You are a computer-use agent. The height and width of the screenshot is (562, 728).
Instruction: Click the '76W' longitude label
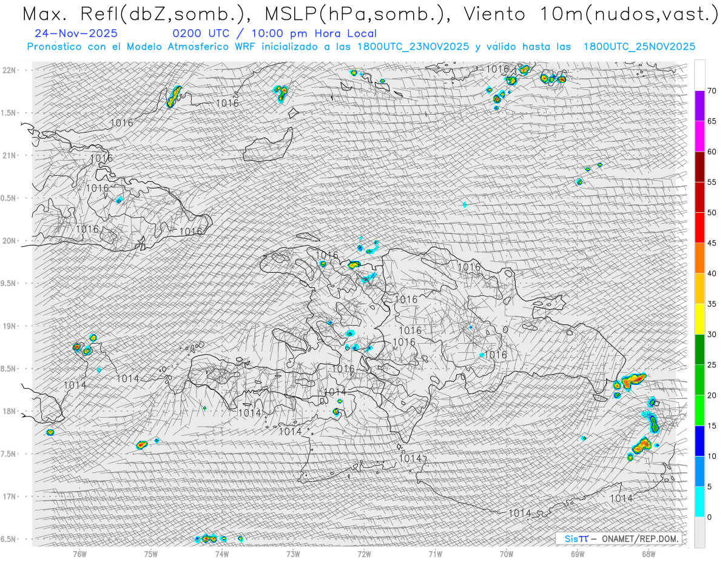[79, 554]
